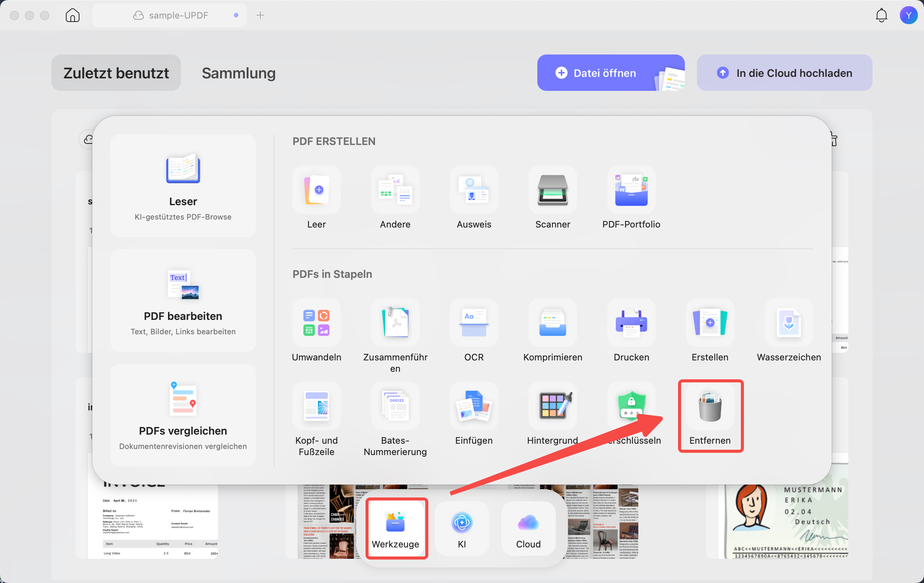Open notifications bell icon

[881, 16]
